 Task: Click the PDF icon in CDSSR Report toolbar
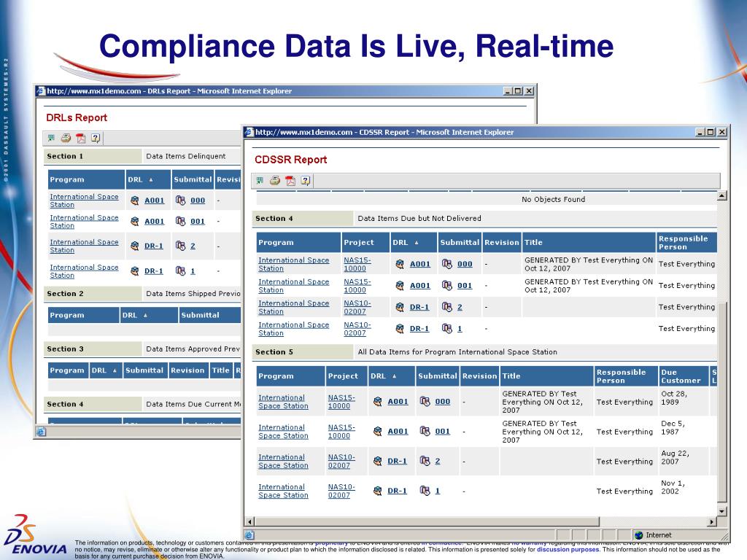click(290, 181)
